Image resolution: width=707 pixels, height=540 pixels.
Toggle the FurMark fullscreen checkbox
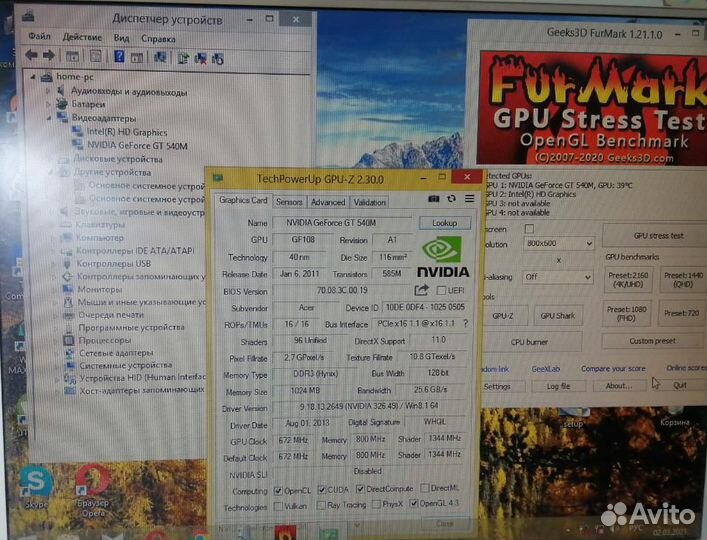[x=529, y=229]
